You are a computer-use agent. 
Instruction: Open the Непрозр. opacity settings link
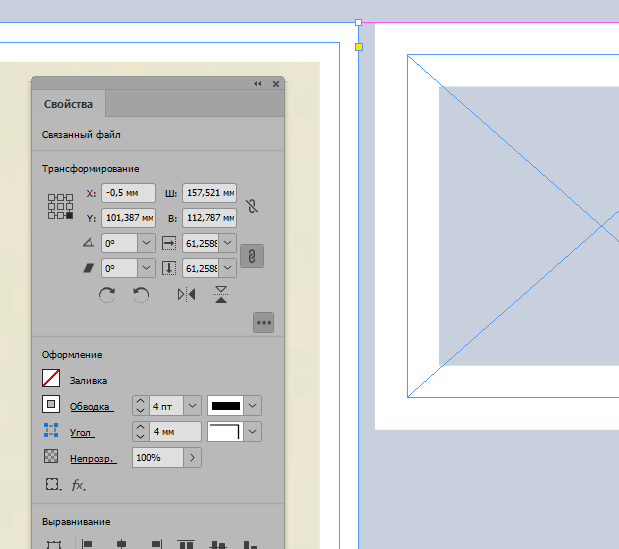click(93, 458)
